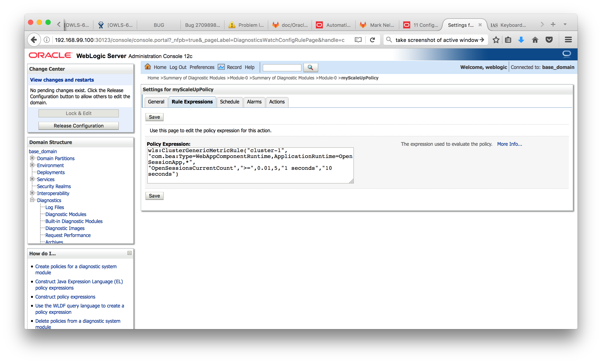The image size is (602, 364).
Task: Open Firefox downloads arrow icon
Action: (x=521, y=40)
